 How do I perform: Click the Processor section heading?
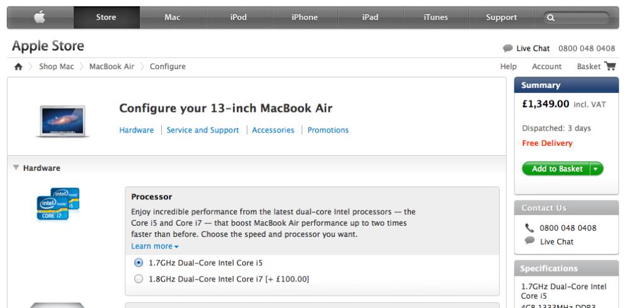click(152, 197)
